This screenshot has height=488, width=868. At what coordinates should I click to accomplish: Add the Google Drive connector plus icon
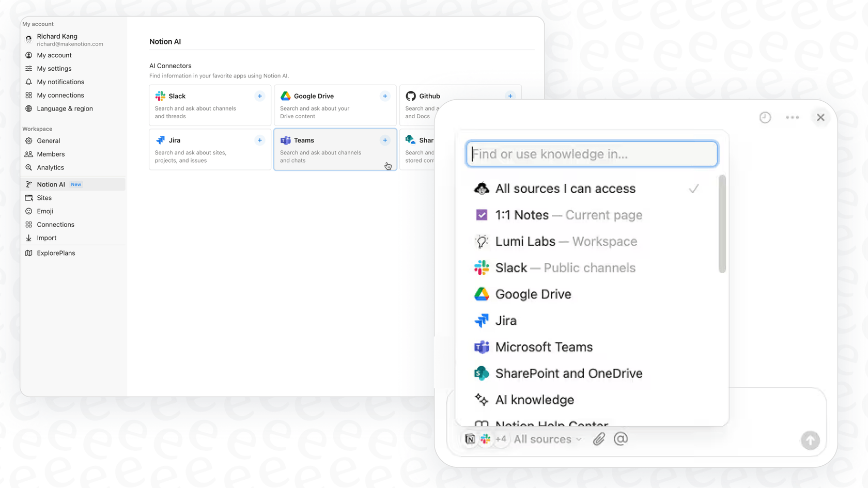pos(385,96)
